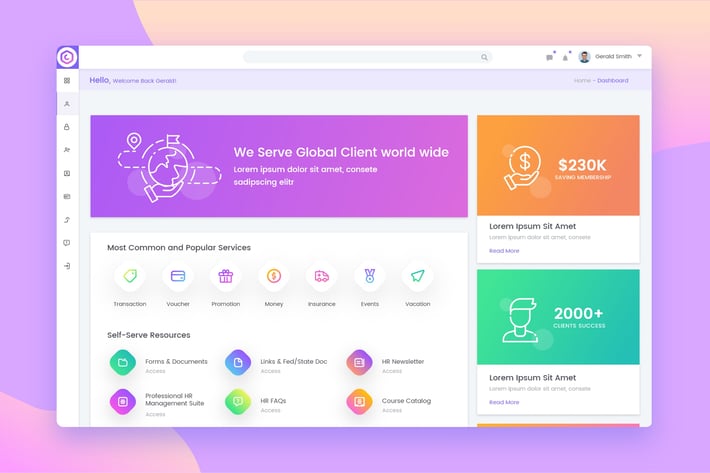The width and height of the screenshot is (710, 473).
Task: Click the Forms & Documents label
Action: click(176, 362)
